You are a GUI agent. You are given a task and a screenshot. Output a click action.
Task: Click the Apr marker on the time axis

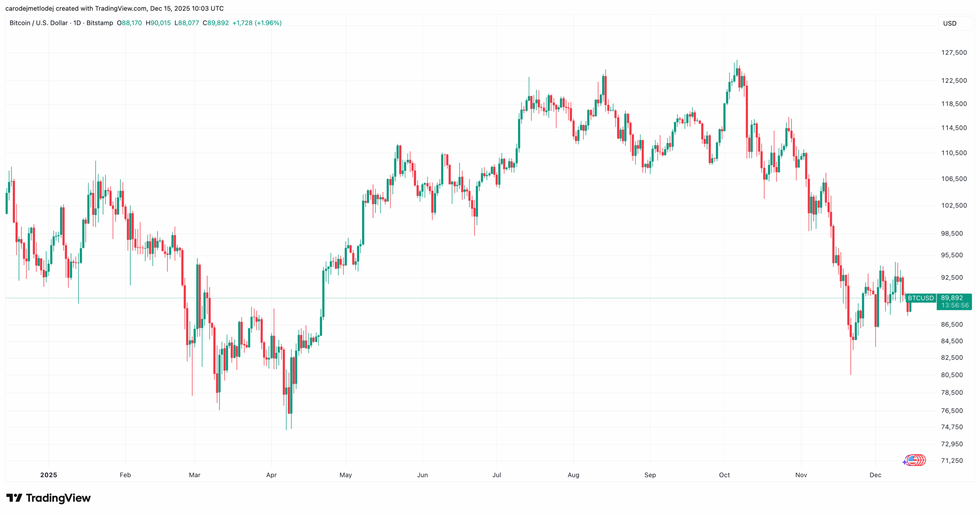pos(271,475)
